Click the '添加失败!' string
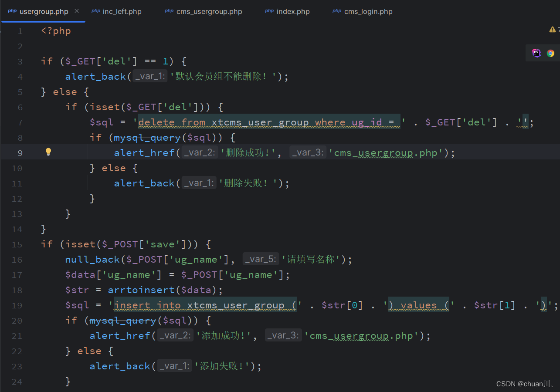This screenshot has height=392, width=560. click(223, 366)
